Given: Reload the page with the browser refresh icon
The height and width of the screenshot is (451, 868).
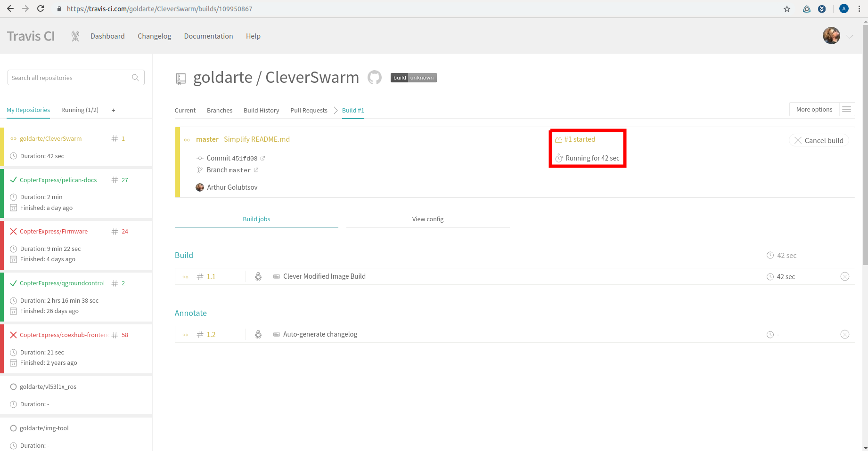Looking at the screenshot, I should click(x=41, y=9).
